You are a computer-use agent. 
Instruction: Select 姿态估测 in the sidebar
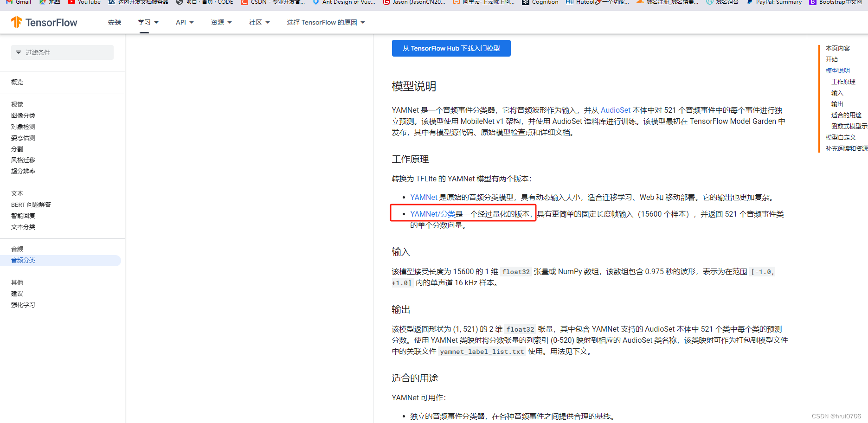click(23, 138)
